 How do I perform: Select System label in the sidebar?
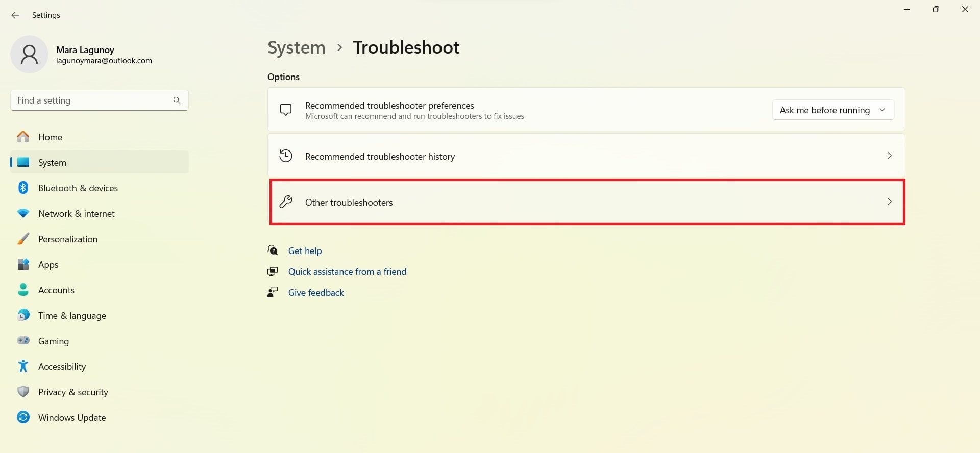[x=52, y=162]
